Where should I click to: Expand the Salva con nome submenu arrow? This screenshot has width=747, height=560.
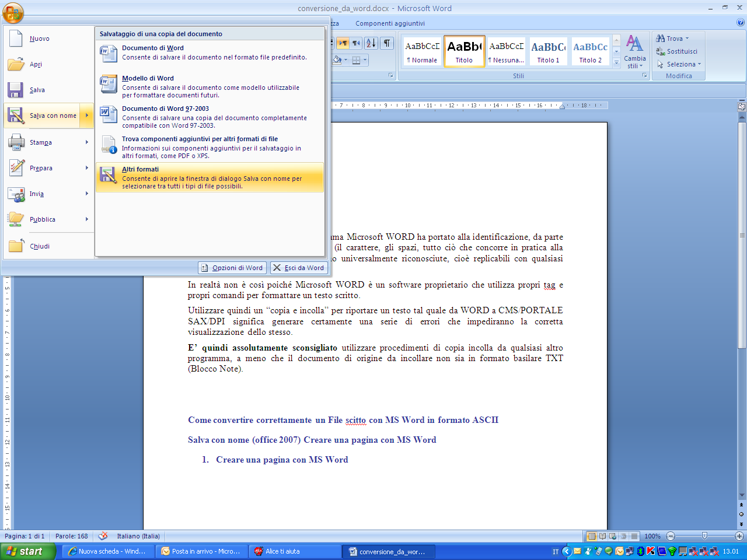click(x=86, y=116)
